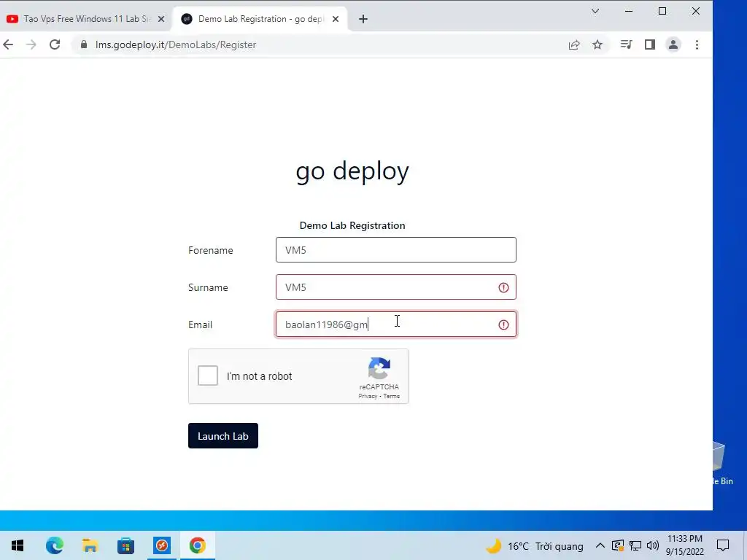The image size is (747, 560).
Task: Open the remote desktop app in taskbar
Action: 162,545
